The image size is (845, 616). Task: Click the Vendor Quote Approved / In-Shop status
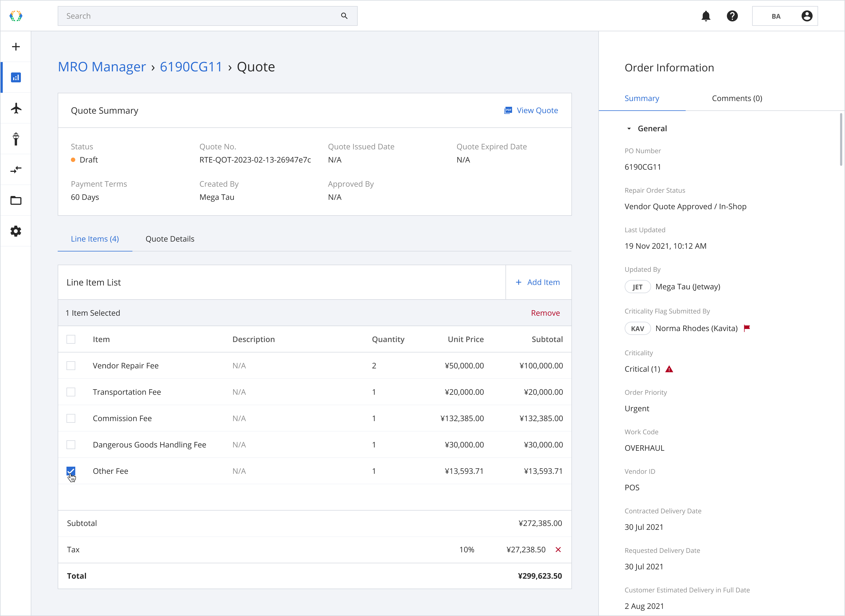coord(685,207)
